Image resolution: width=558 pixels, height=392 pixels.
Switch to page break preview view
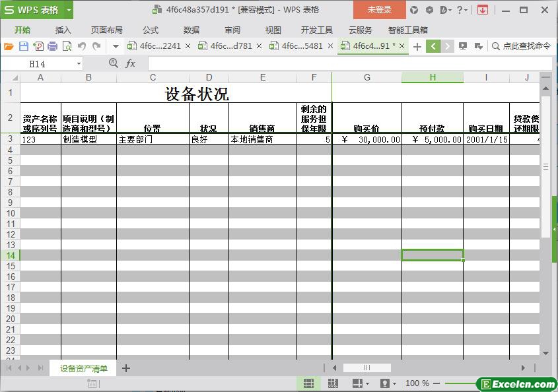coord(333,383)
